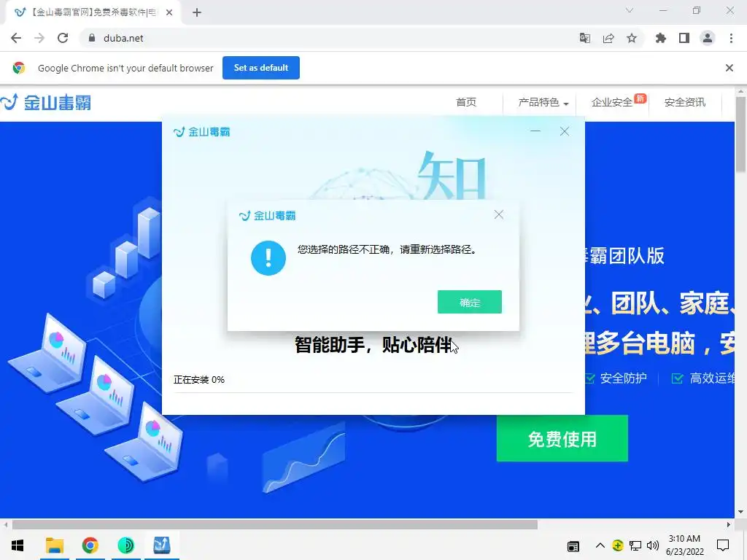The width and height of the screenshot is (747, 560).
Task: Click the vertical page scrollbar thumb
Action: point(740,135)
